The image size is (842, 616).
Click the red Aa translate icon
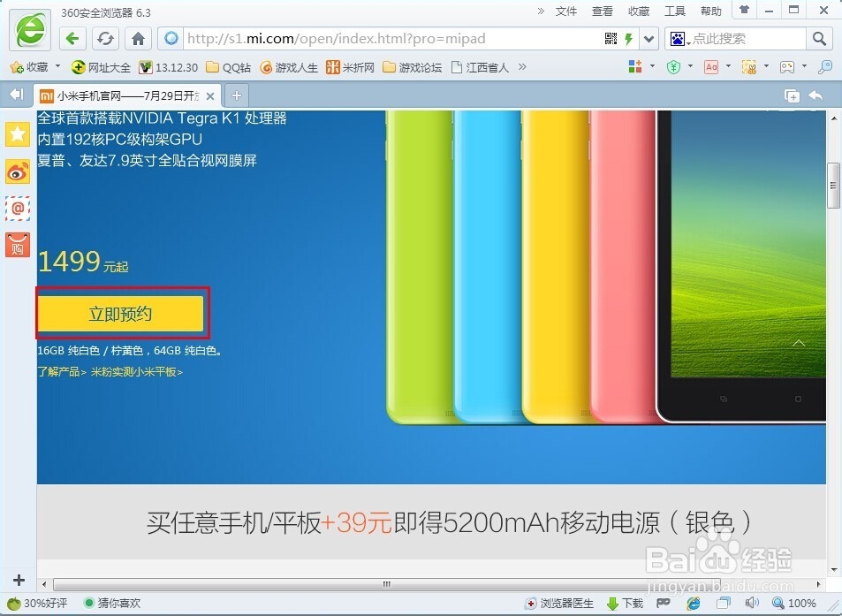pos(711,66)
